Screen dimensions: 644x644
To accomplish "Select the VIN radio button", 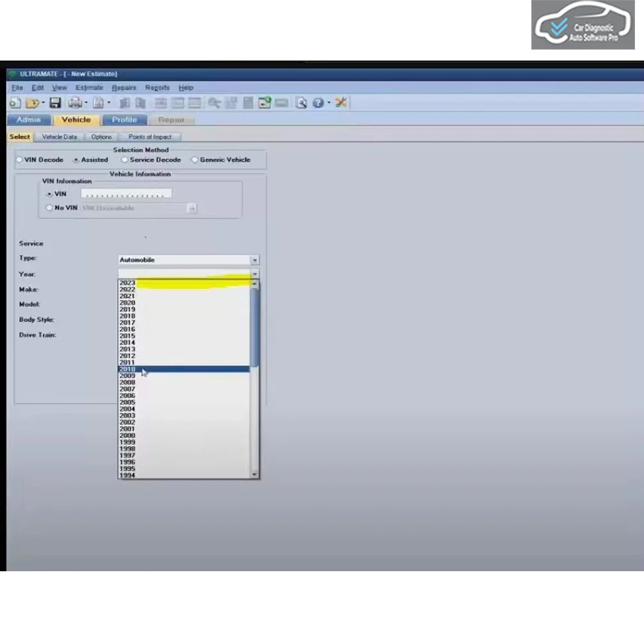I will coord(50,194).
